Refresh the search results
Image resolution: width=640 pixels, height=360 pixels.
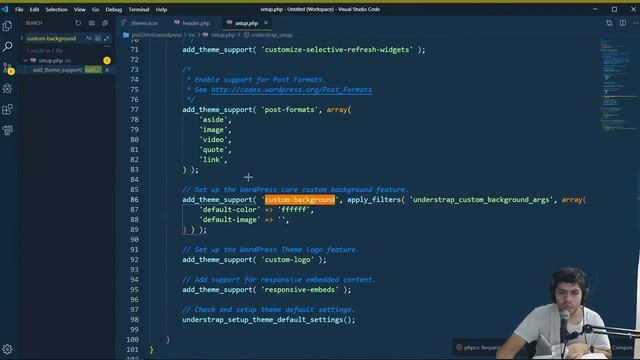point(78,23)
